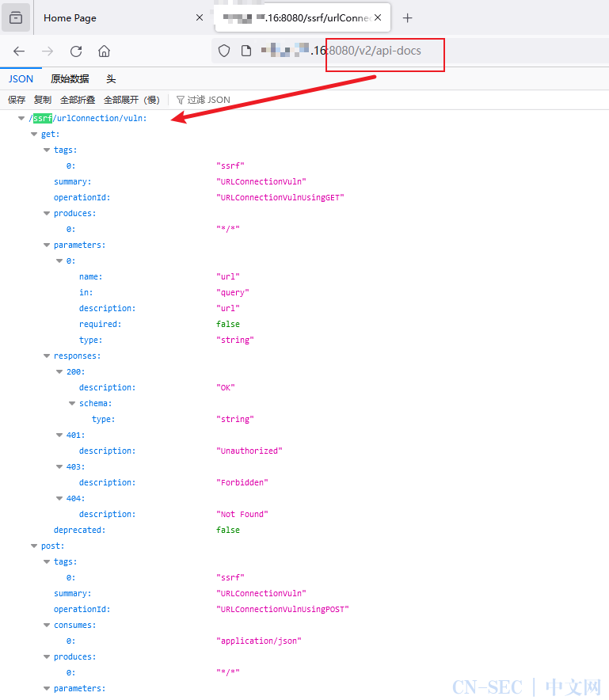Select the value "Unauthorized"
609x700 pixels.
pyautogui.click(x=249, y=451)
